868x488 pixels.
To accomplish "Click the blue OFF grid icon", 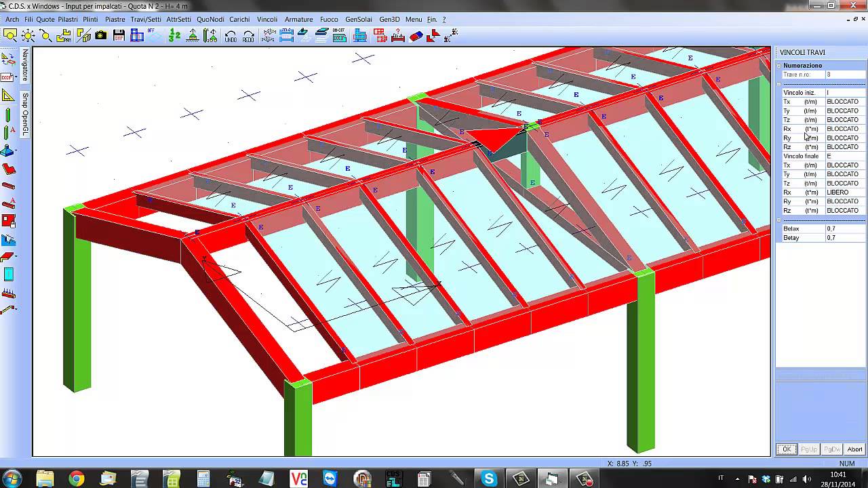I will pos(157,35).
